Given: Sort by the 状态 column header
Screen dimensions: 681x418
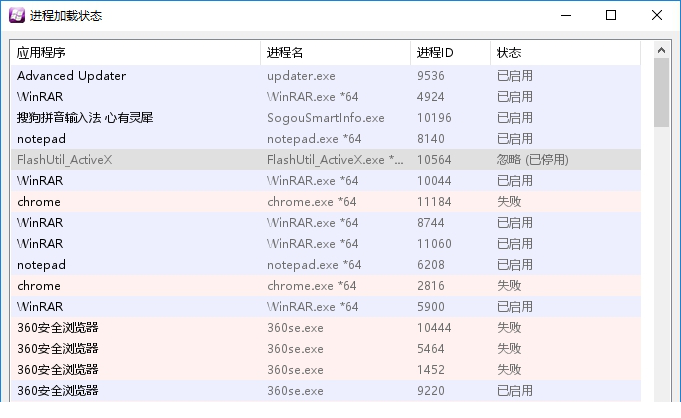Looking at the screenshot, I should pos(565,53).
